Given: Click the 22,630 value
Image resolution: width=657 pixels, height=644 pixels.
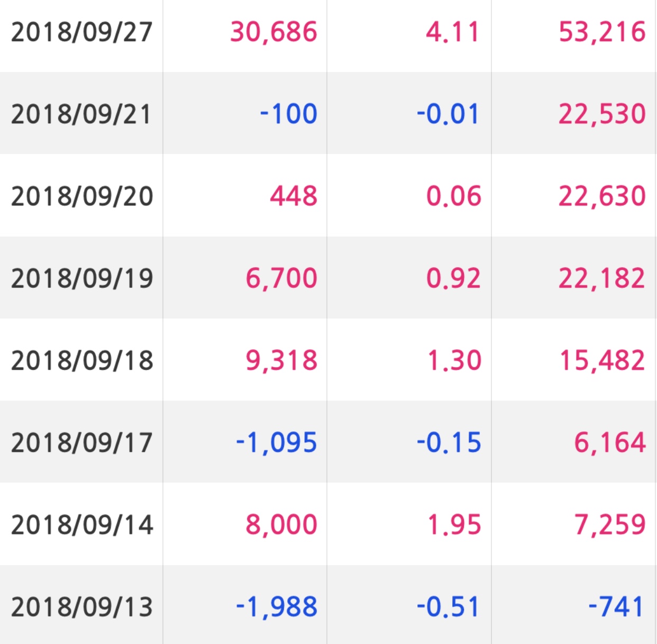Looking at the screenshot, I should pyautogui.click(x=602, y=196).
